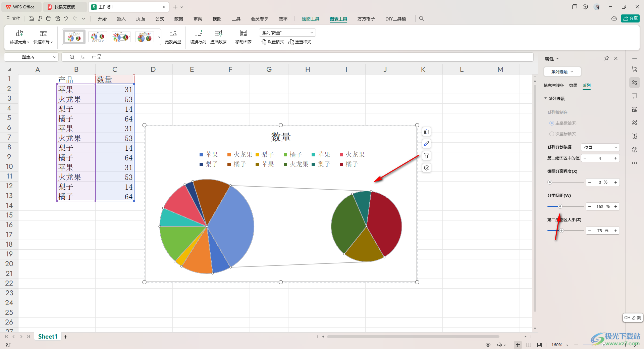Select the Sheet1 tab
The image size is (644, 349).
pos(48,337)
